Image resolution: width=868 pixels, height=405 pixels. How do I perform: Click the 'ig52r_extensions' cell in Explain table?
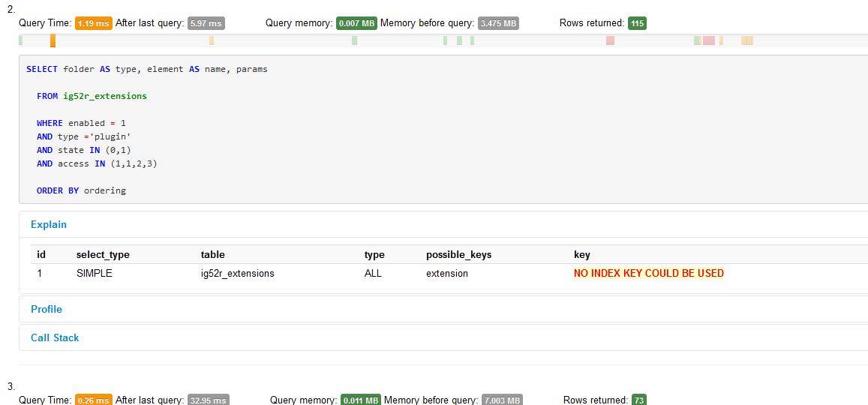tap(238, 273)
